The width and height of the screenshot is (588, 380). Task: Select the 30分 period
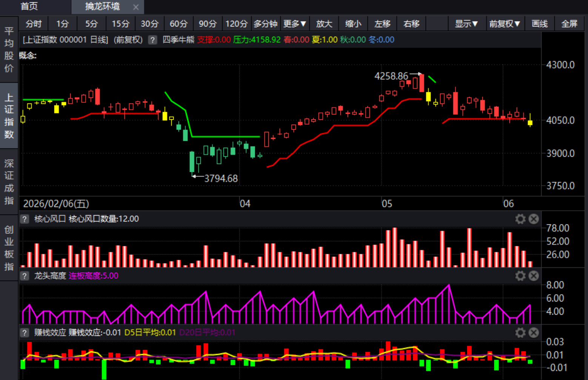tap(150, 24)
